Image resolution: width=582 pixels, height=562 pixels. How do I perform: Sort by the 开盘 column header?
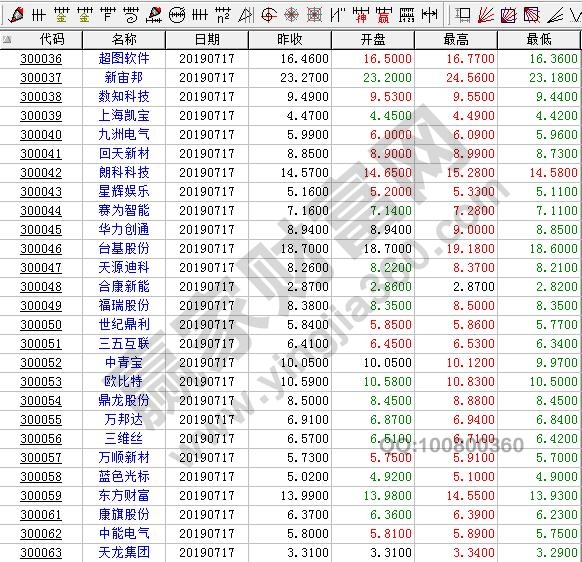(x=373, y=39)
